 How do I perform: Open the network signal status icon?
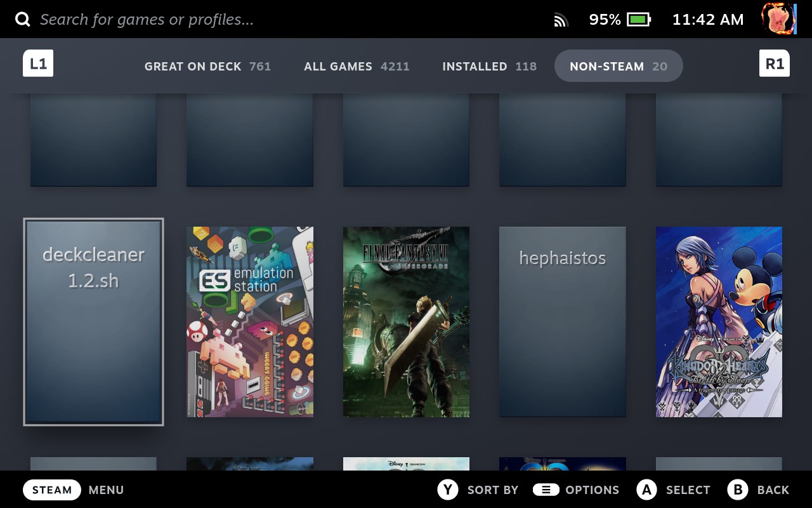tap(560, 20)
